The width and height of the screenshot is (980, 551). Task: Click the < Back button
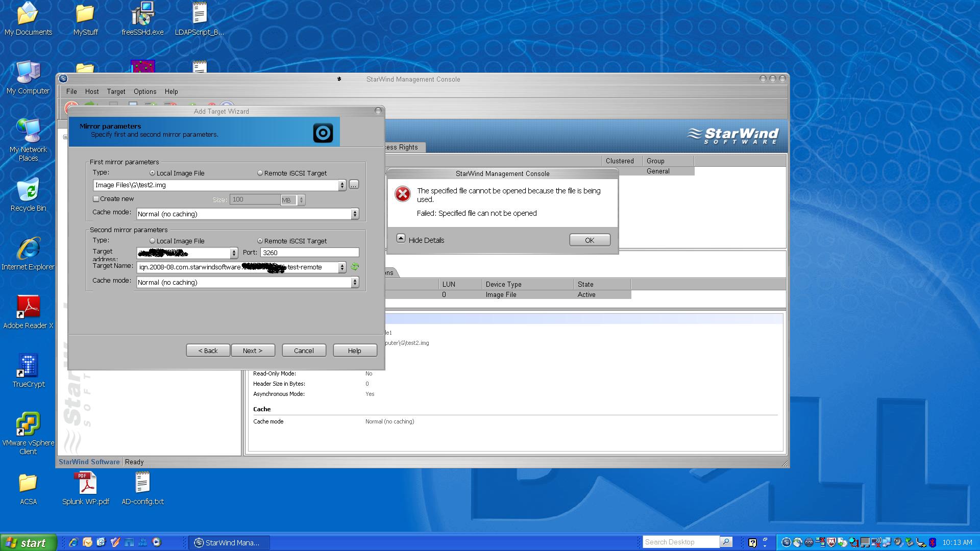208,350
